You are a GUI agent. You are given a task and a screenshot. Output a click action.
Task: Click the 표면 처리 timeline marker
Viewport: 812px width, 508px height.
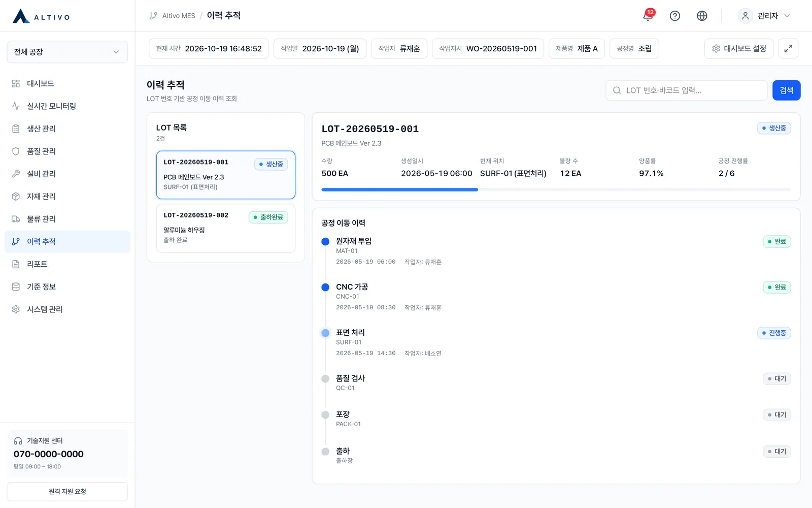click(x=325, y=333)
